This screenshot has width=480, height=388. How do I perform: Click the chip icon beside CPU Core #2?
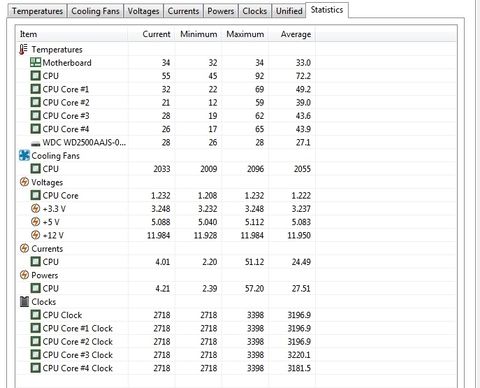pos(35,102)
